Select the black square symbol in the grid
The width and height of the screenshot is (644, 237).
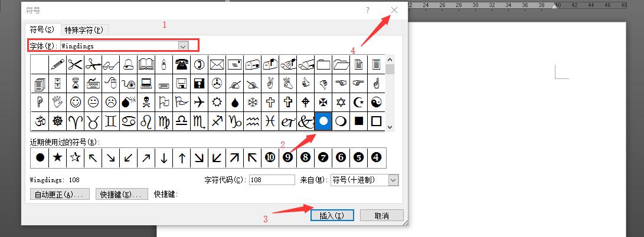[358, 121]
